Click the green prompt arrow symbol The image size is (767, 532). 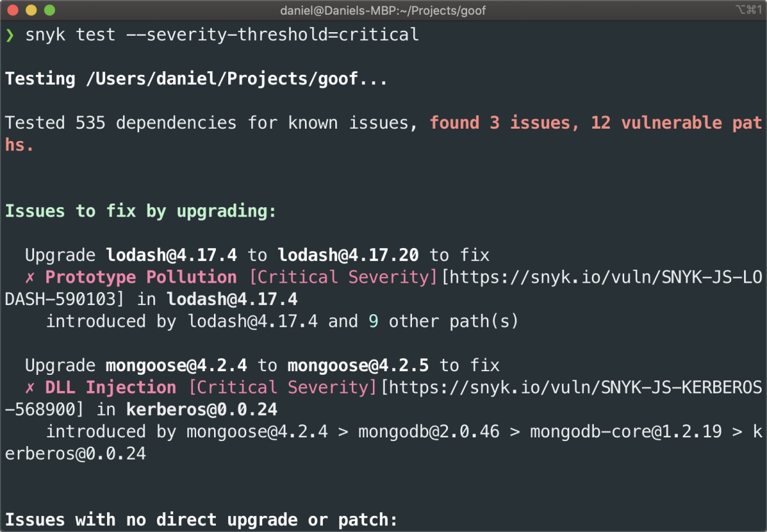point(10,35)
